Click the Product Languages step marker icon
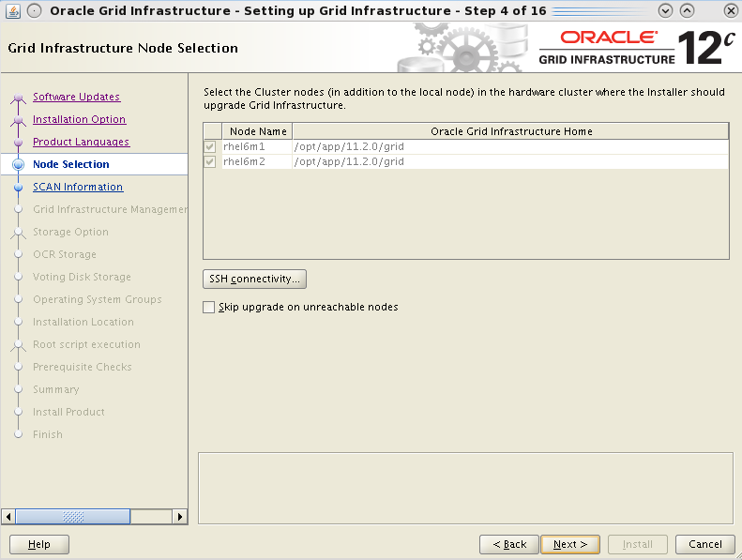 [18, 143]
